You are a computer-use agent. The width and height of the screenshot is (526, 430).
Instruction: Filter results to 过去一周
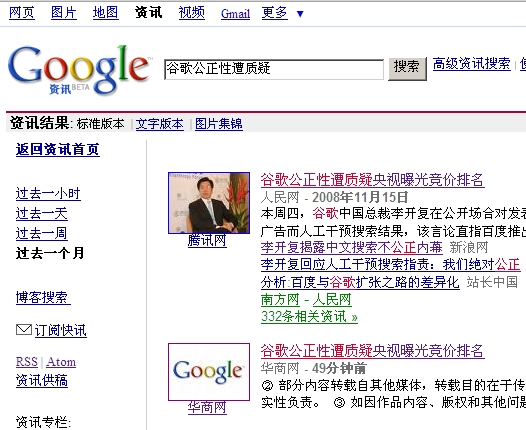(42, 233)
